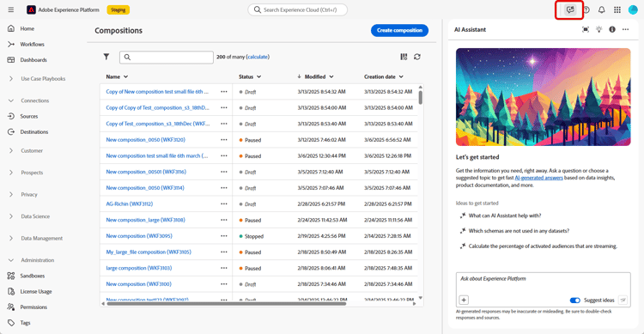Open the column settings icon
The width and height of the screenshot is (644, 334).
pos(404,57)
